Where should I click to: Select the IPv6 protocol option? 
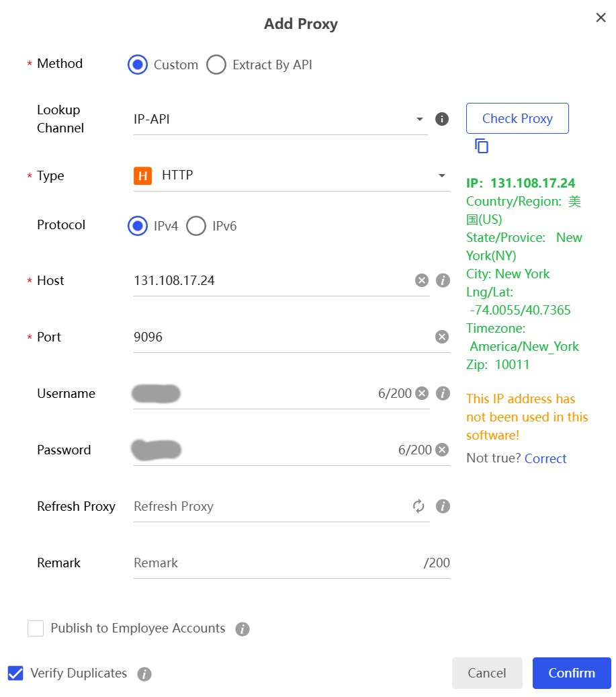196,226
